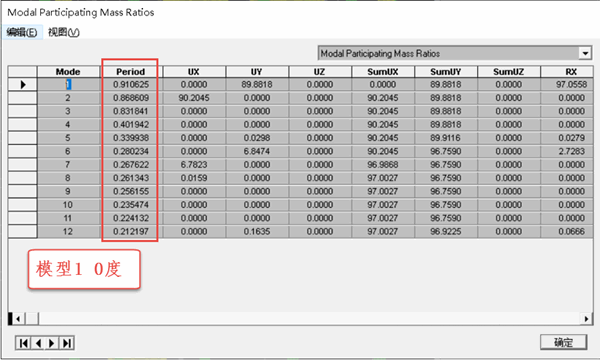The height and width of the screenshot is (360, 600).
Task: Open the 编辑(E) menu
Action: 22,32
